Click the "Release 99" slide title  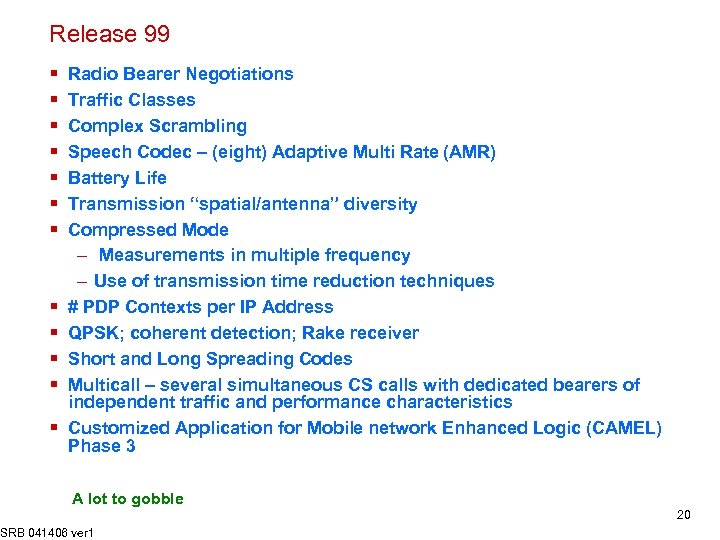click(110, 34)
